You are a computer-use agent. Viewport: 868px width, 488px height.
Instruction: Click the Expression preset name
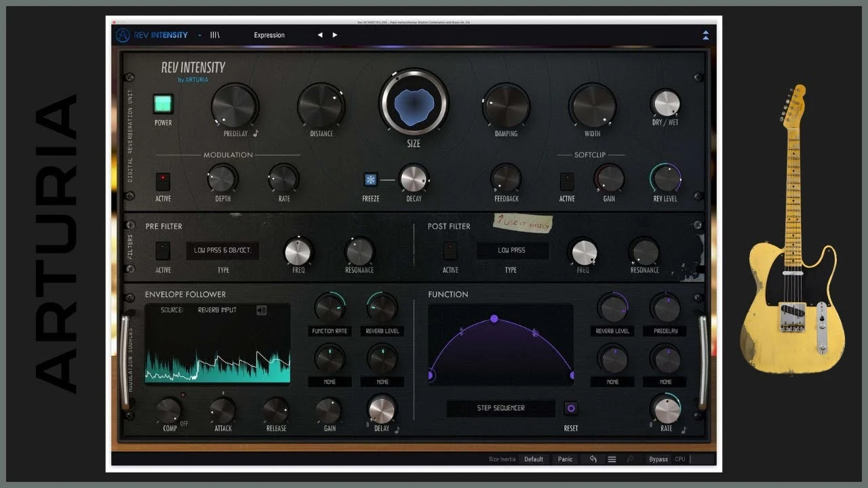coord(269,35)
